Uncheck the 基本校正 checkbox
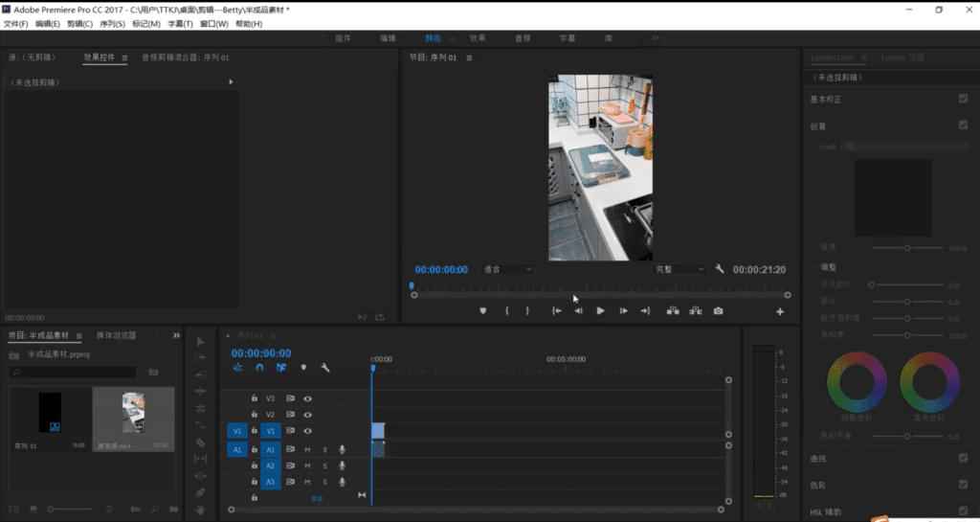The height and width of the screenshot is (522, 980). (x=963, y=99)
